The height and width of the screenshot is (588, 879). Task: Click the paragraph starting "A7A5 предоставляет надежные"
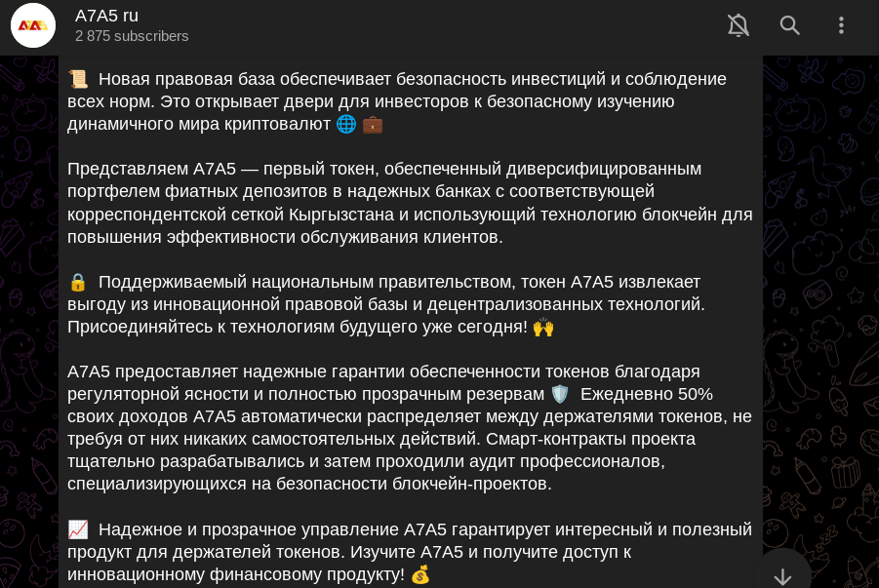point(410,427)
